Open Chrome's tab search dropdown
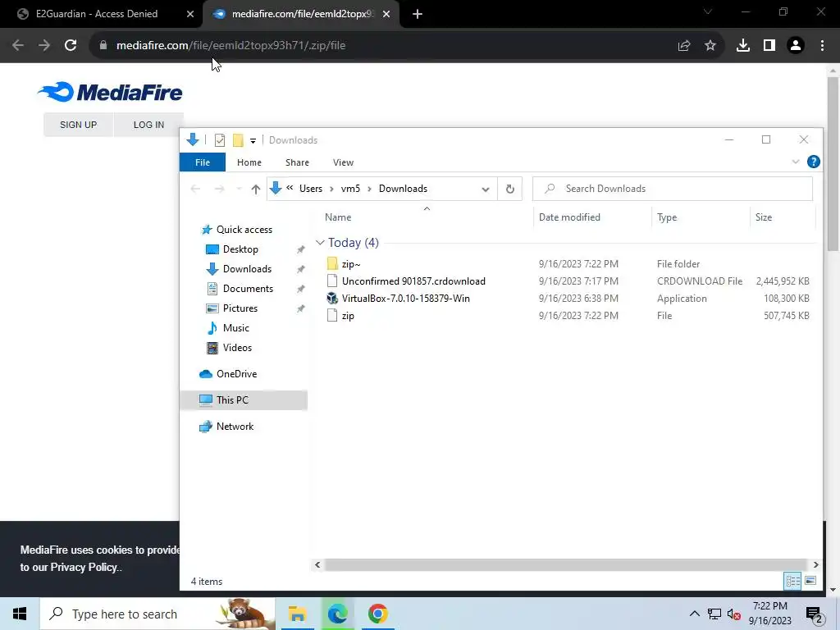 (x=708, y=12)
